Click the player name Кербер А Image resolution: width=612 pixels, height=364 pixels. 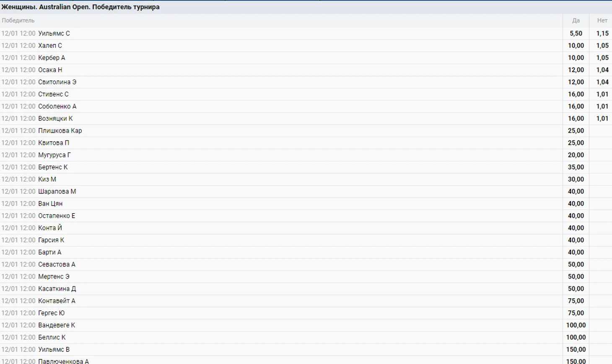pyautogui.click(x=52, y=58)
